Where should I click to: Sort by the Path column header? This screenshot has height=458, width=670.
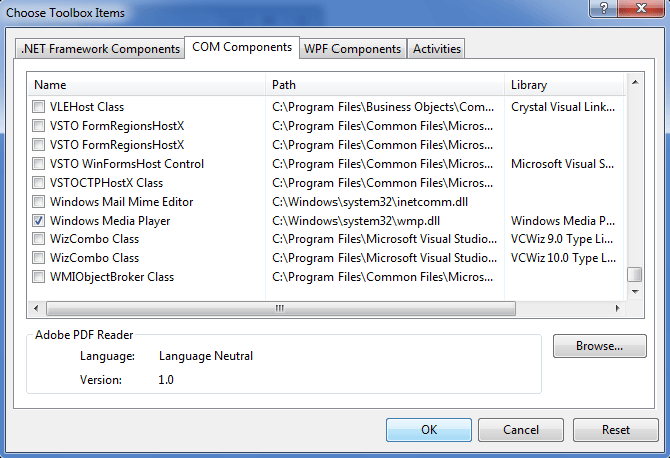point(385,85)
